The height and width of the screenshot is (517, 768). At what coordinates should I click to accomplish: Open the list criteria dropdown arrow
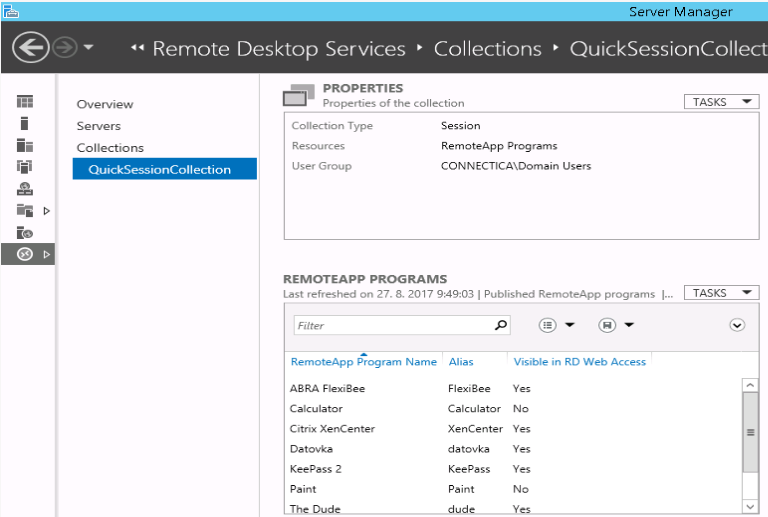click(x=570, y=325)
